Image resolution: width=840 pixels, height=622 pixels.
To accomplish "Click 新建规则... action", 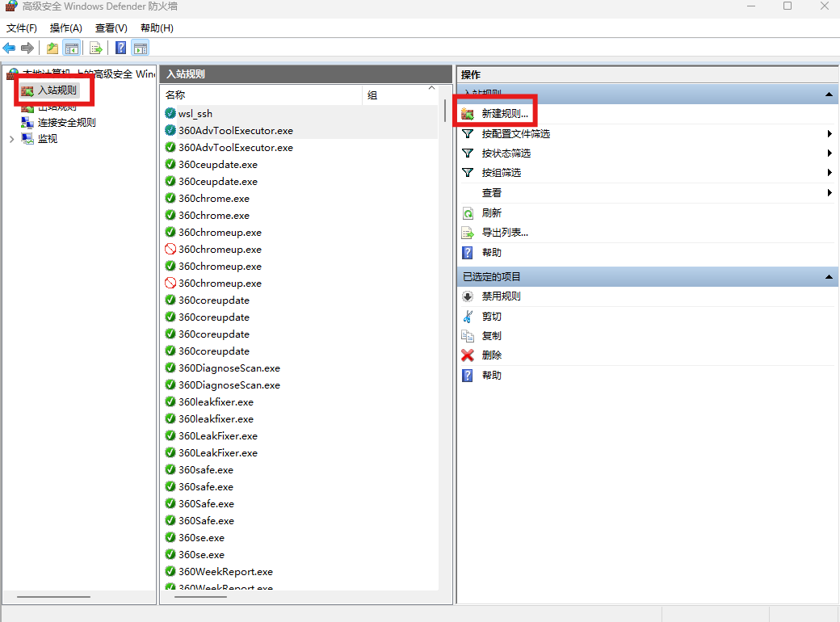I will click(505, 114).
